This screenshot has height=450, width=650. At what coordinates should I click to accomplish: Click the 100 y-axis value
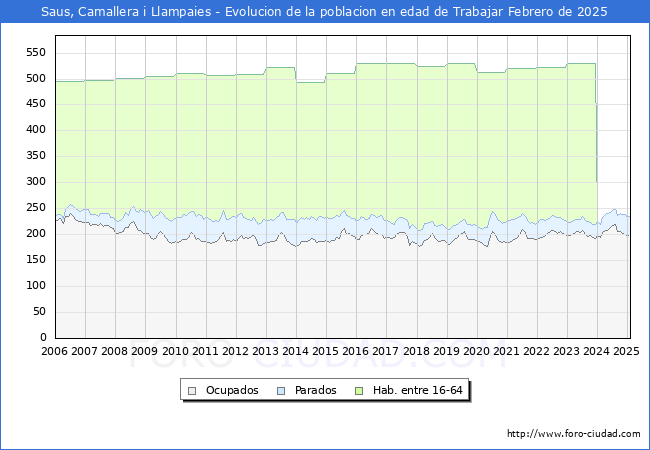[36, 285]
